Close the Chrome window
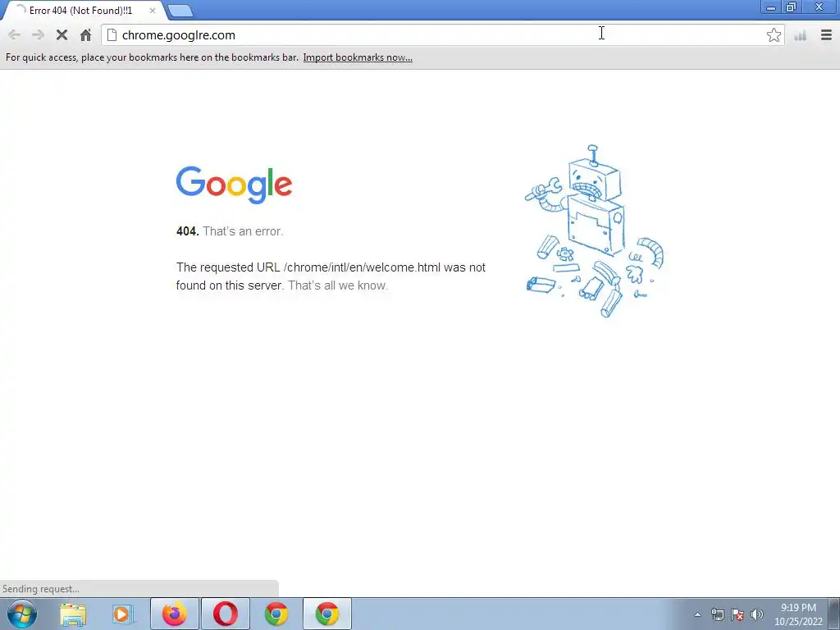 (819, 7)
